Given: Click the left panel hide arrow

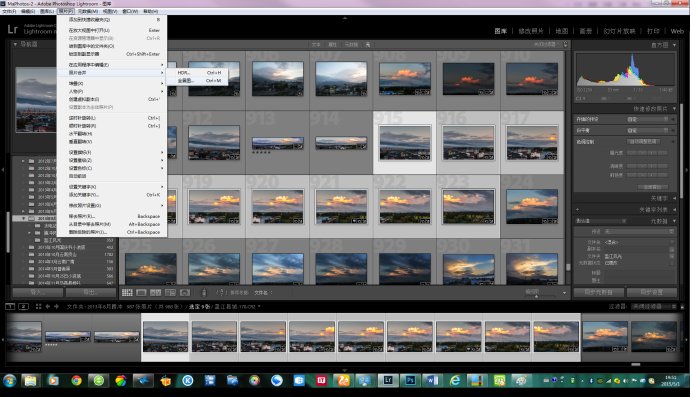Looking at the screenshot, I should click(x=3, y=169).
